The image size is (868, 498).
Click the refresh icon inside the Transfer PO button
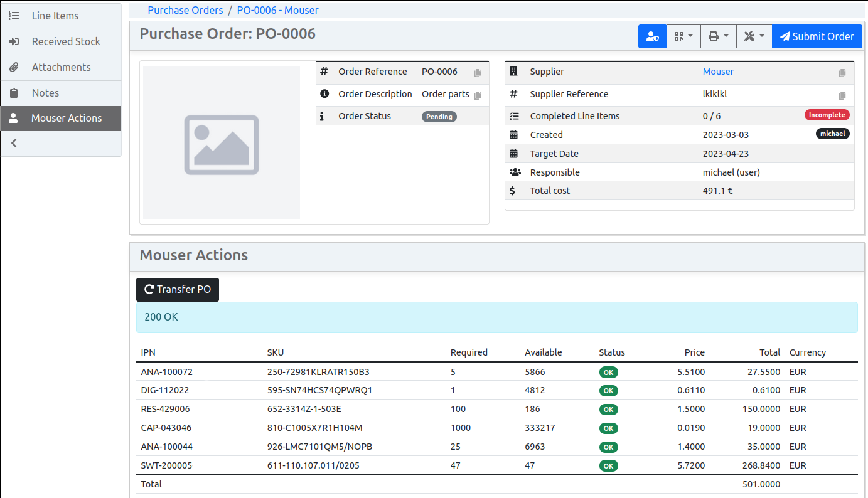[149, 289]
